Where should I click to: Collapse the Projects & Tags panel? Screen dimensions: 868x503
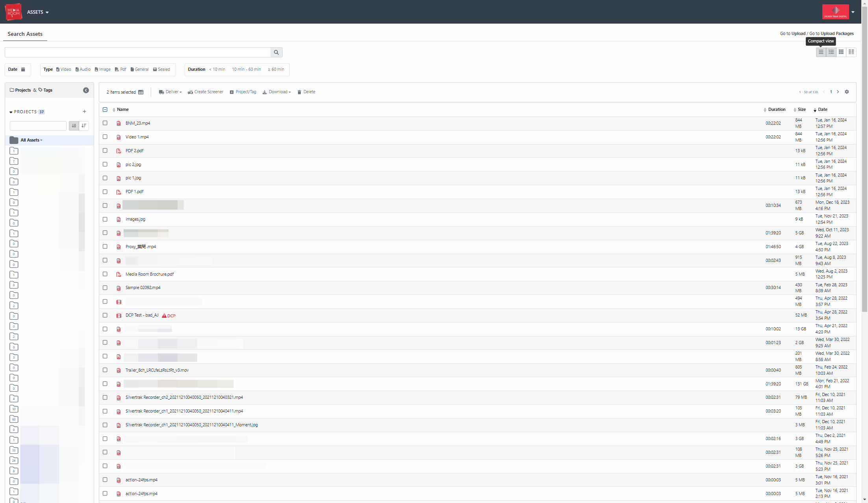click(x=86, y=90)
